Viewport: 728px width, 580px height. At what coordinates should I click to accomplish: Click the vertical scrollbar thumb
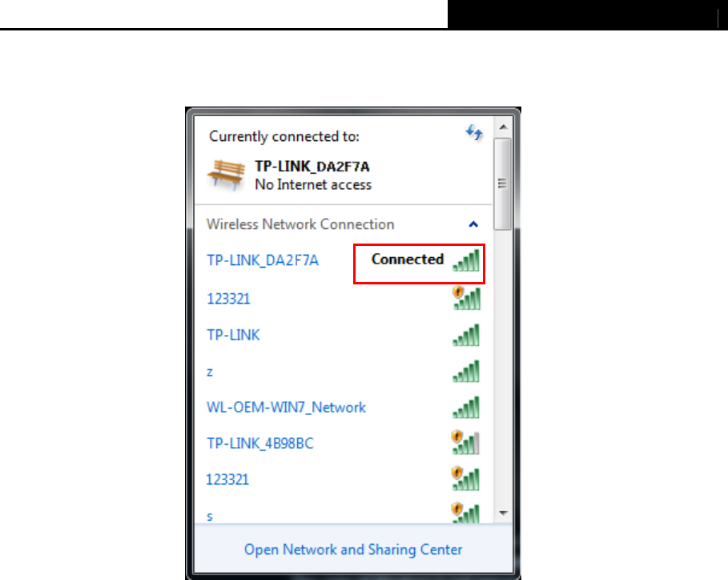[x=503, y=183]
